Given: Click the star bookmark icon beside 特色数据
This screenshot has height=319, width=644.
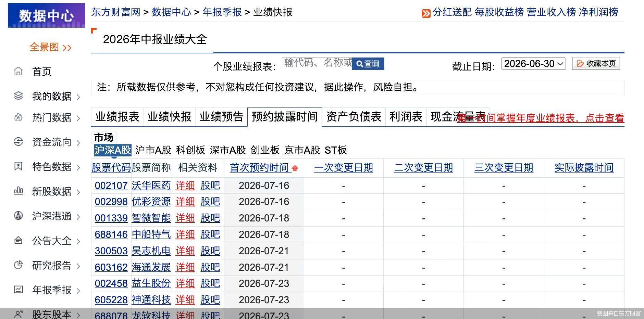Looking at the screenshot, I should point(18,166).
